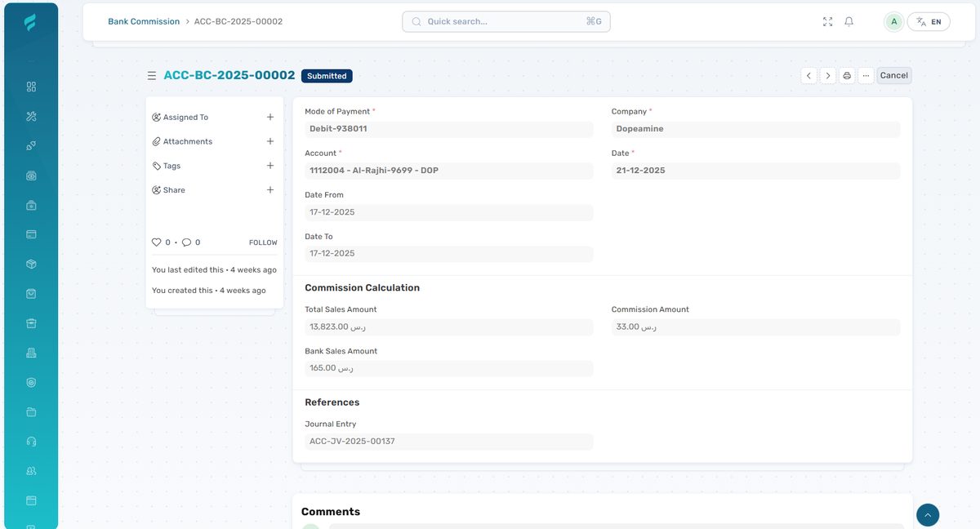The height and width of the screenshot is (529, 980).
Task: Click the print icon in document header
Action: point(847,76)
